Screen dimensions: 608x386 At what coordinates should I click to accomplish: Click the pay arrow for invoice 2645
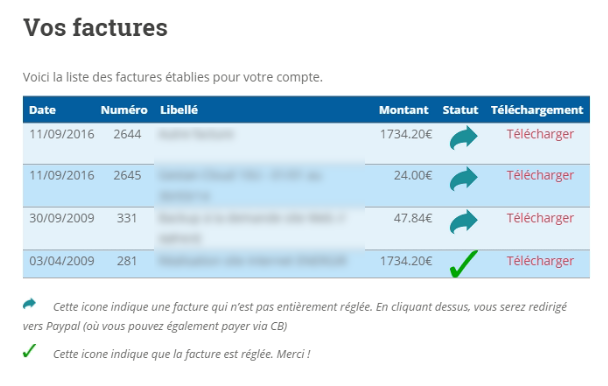(463, 179)
